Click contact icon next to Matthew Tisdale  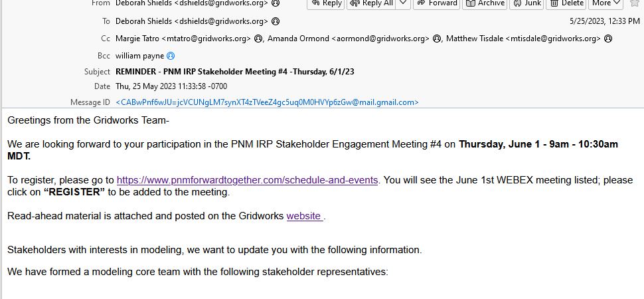(608, 39)
